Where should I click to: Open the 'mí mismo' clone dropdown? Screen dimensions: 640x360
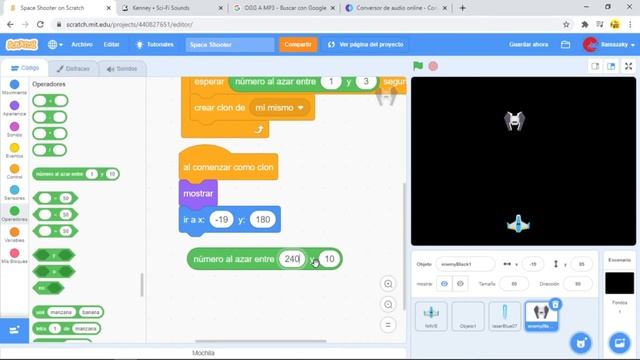click(x=279, y=108)
